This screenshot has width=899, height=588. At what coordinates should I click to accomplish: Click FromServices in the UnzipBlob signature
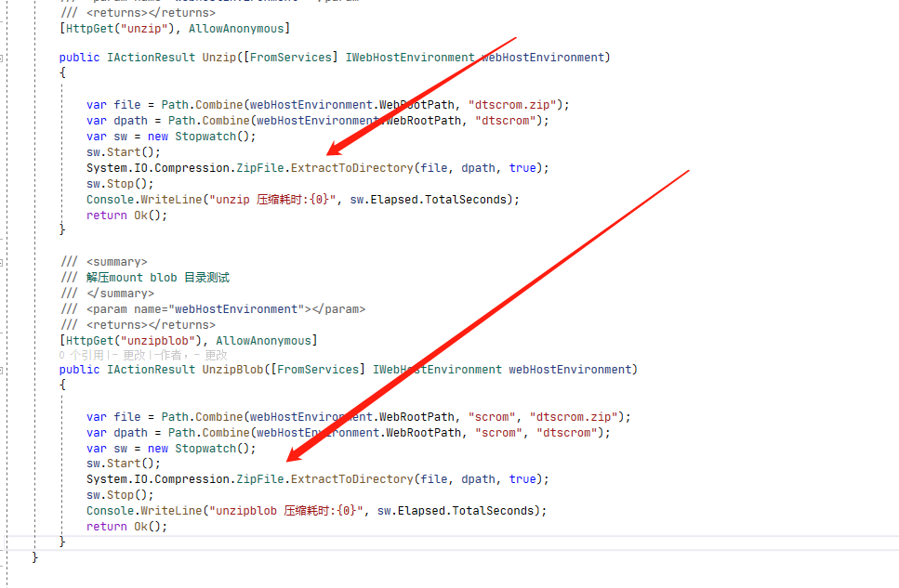coord(318,370)
